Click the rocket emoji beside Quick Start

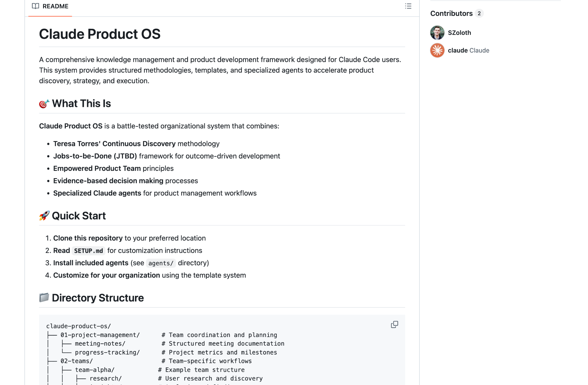point(44,216)
